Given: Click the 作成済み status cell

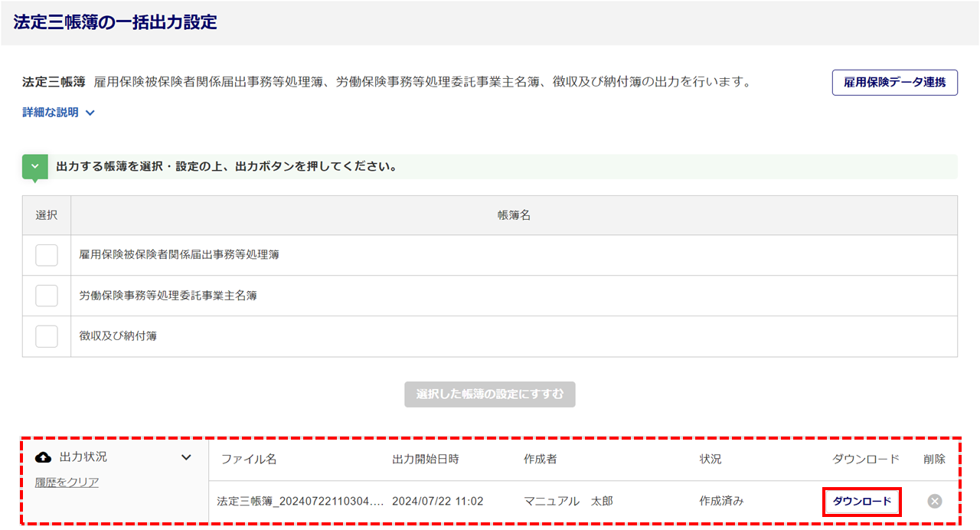Looking at the screenshot, I should point(721,502).
